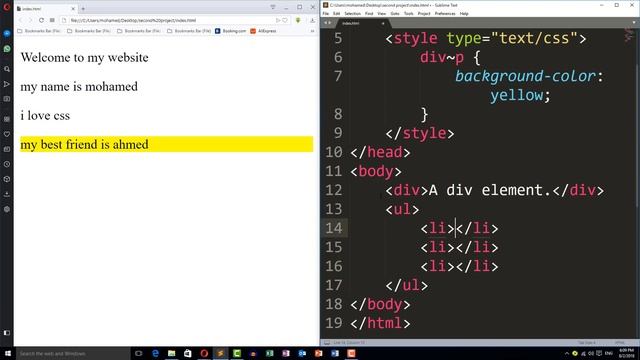
Task: Open history clock icon in sidebar
Action: pyautogui.click(x=7, y=164)
